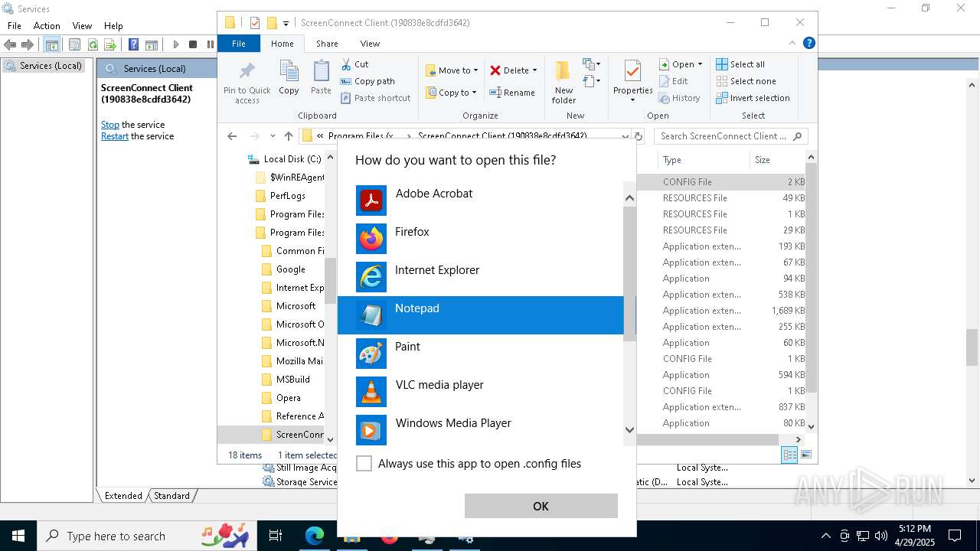The width and height of the screenshot is (980, 551).
Task: Open the Properties ribbon button
Action: pyautogui.click(x=632, y=83)
